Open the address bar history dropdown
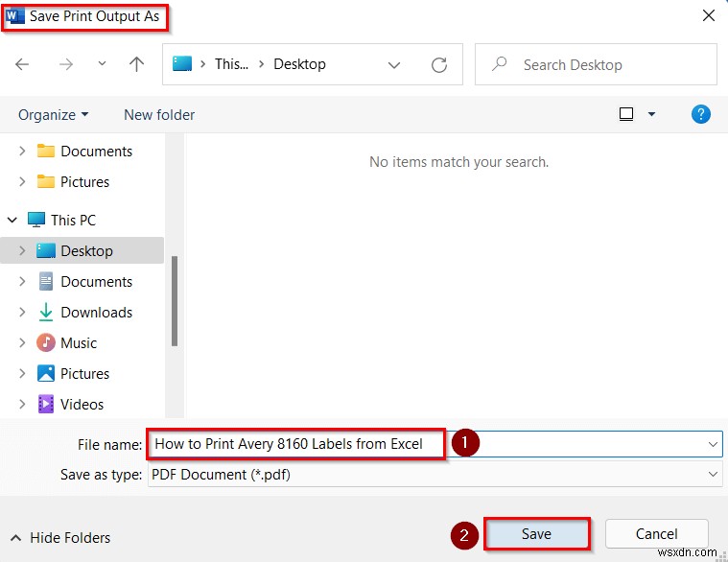This screenshot has height=562, width=728. click(393, 65)
